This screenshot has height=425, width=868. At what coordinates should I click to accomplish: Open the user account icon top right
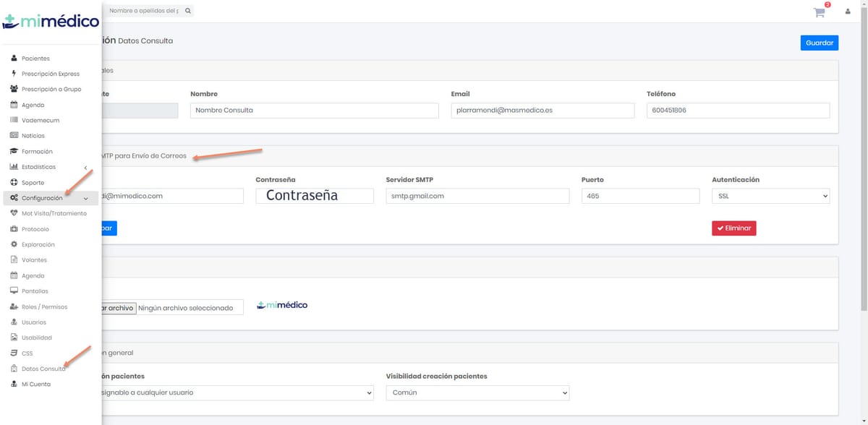[847, 11]
